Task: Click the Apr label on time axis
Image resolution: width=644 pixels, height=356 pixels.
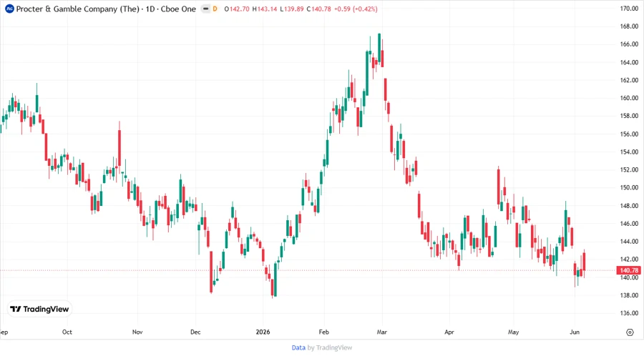Action: coord(449,332)
